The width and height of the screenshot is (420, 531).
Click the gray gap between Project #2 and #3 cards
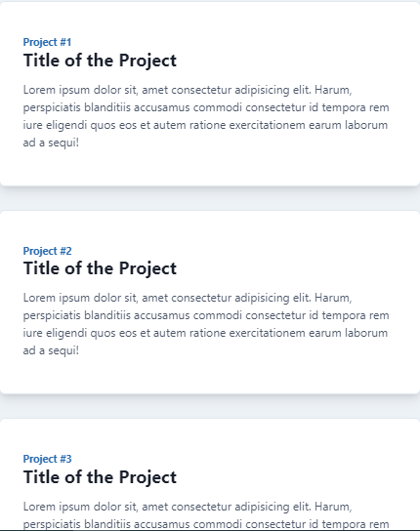[x=210, y=406]
